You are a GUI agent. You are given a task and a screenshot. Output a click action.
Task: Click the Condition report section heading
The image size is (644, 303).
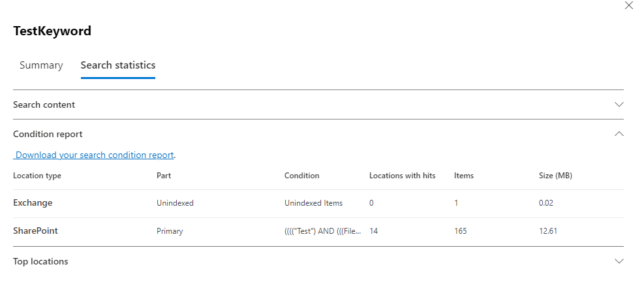(48, 134)
